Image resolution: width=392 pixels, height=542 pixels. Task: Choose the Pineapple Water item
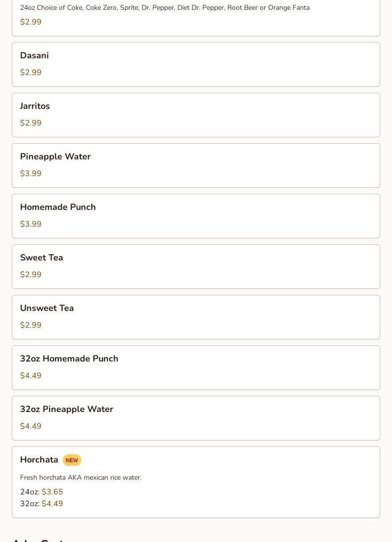[196, 166]
